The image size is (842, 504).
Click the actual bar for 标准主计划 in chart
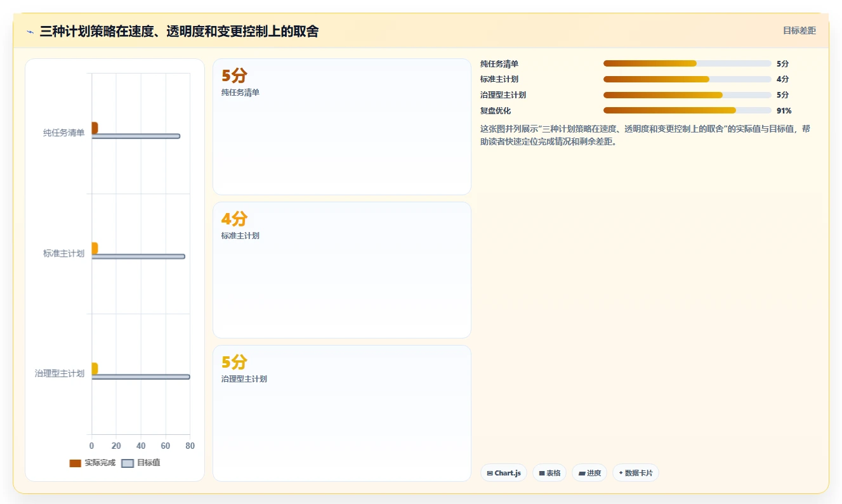click(x=95, y=248)
